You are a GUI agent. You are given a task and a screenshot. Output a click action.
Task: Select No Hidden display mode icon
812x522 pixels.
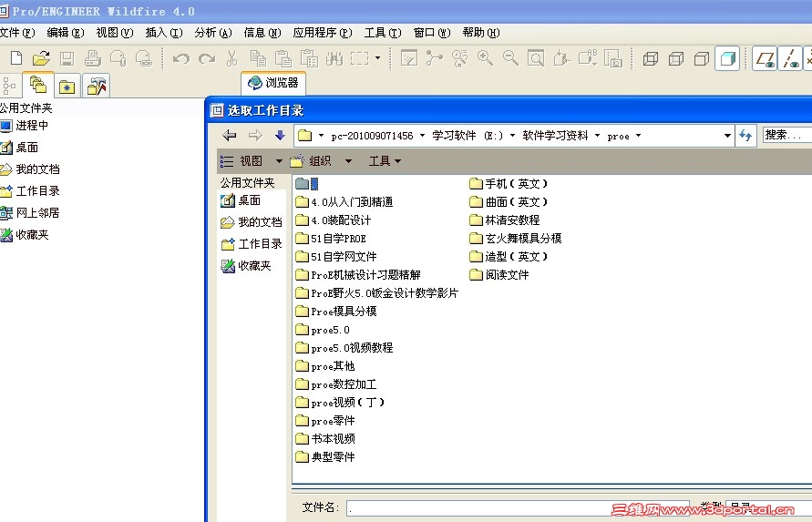pyautogui.click(x=701, y=58)
